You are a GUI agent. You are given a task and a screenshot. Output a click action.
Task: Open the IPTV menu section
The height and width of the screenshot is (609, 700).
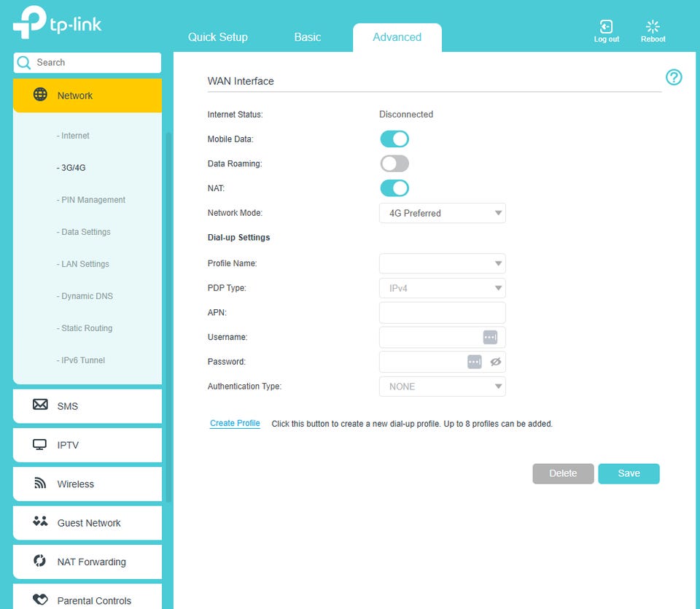click(87, 445)
